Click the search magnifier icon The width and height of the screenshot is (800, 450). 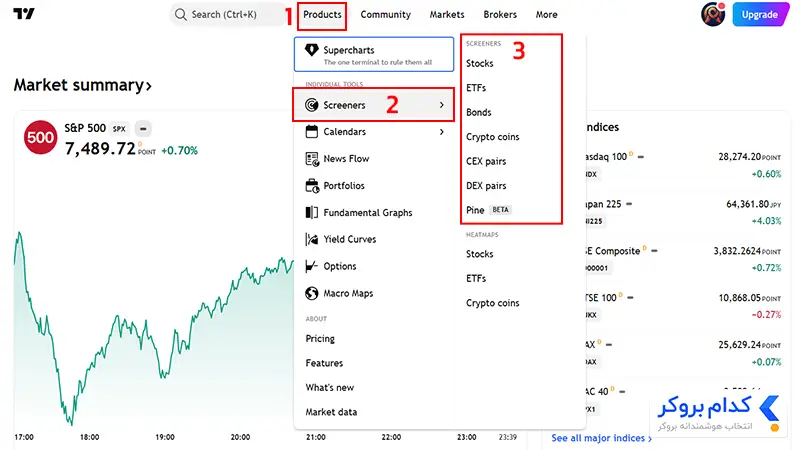181,14
